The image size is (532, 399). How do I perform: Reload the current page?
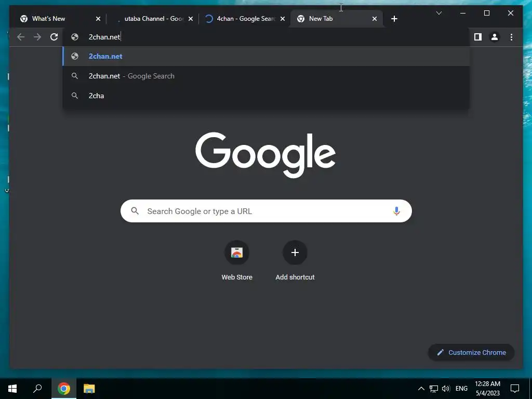coord(54,37)
